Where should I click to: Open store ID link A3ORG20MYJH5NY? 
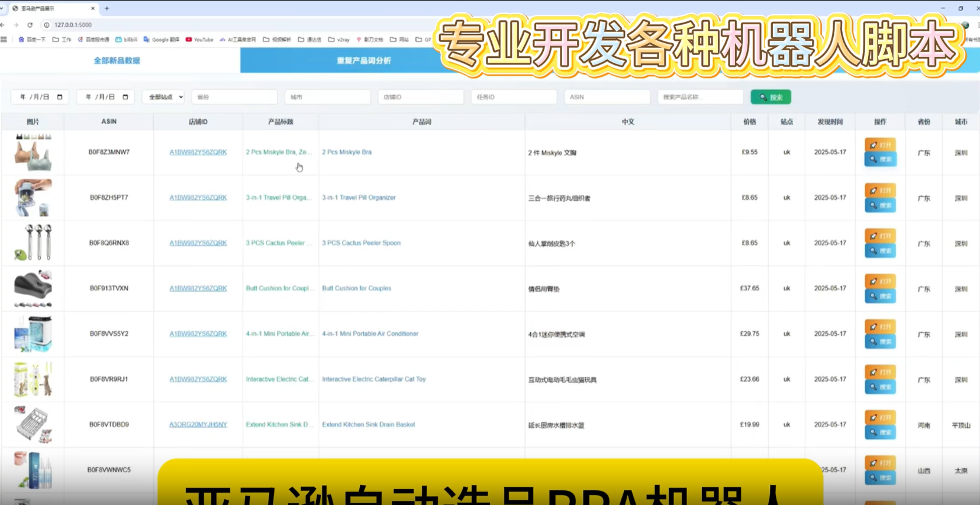click(x=198, y=425)
